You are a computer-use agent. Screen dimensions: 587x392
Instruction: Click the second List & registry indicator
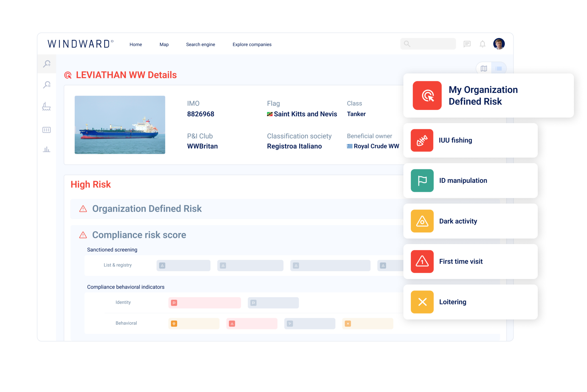coord(250,265)
